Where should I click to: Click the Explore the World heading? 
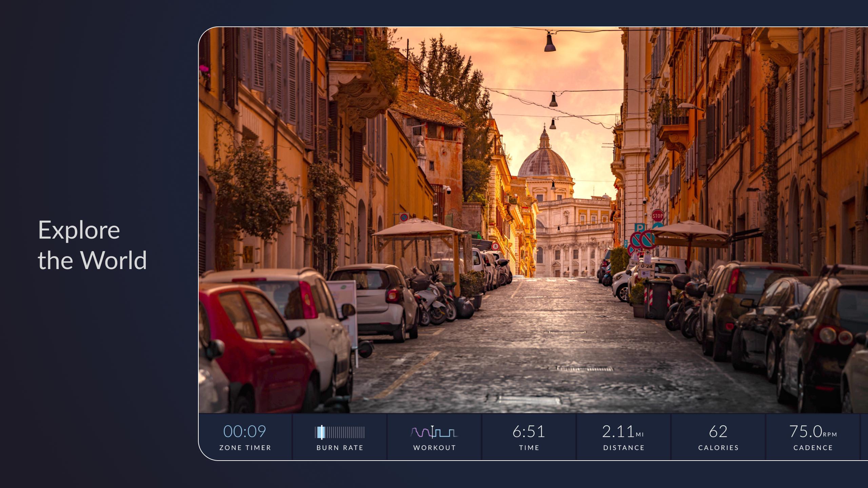click(92, 245)
